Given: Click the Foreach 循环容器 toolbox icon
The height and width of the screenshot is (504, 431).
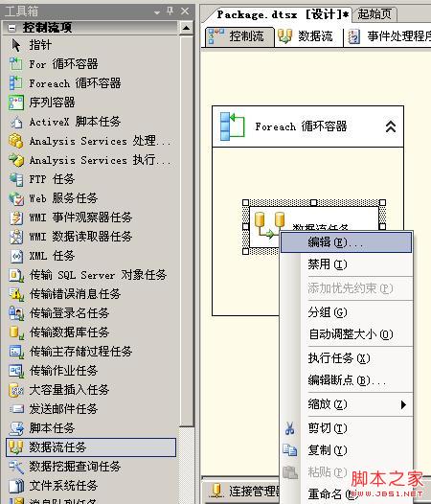Looking at the screenshot, I should tap(15, 83).
